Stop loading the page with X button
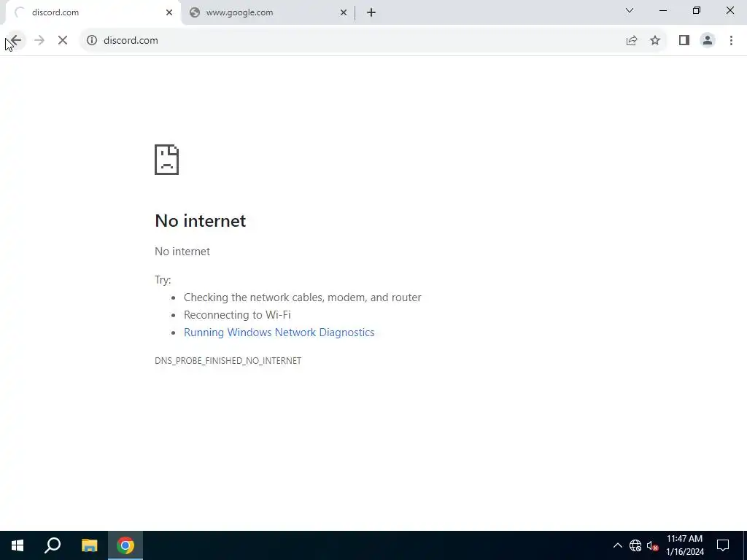Image resolution: width=747 pixels, height=560 pixels. point(63,41)
